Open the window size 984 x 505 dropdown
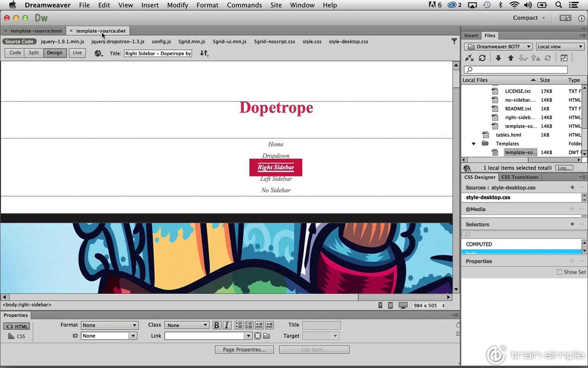 pyautogui.click(x=429, y=305)
